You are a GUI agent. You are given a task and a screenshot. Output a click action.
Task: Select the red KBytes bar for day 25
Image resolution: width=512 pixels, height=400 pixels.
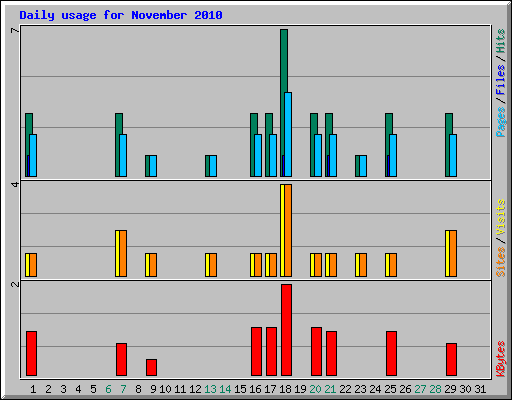(x=391, y=353)
